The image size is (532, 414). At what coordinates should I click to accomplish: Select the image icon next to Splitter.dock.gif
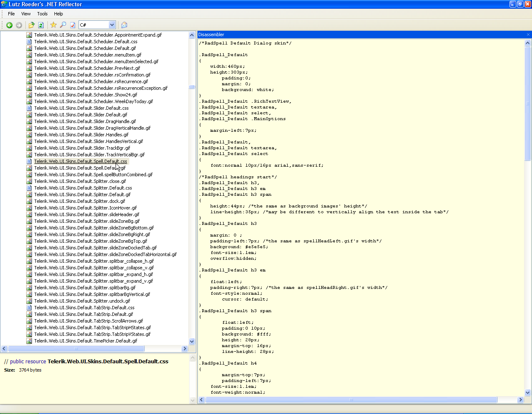pyautogui.click(x=29, y=201)
